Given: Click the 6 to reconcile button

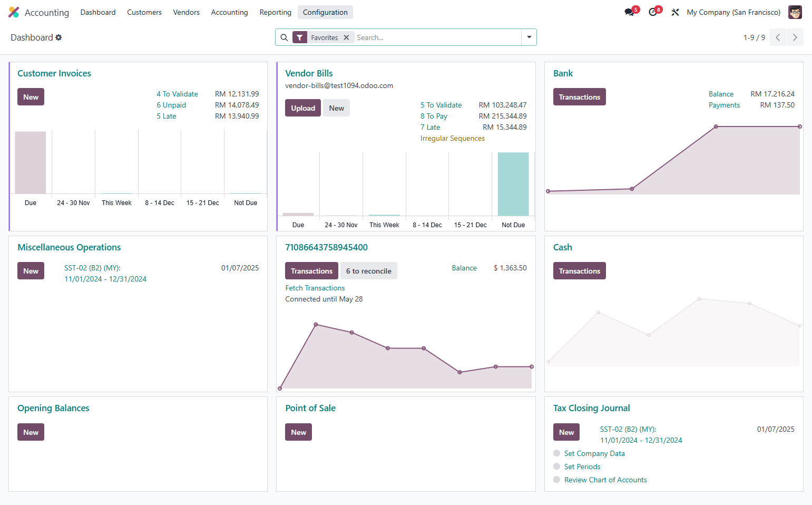Looking at the screenshot, I should [x=369, y=271].
